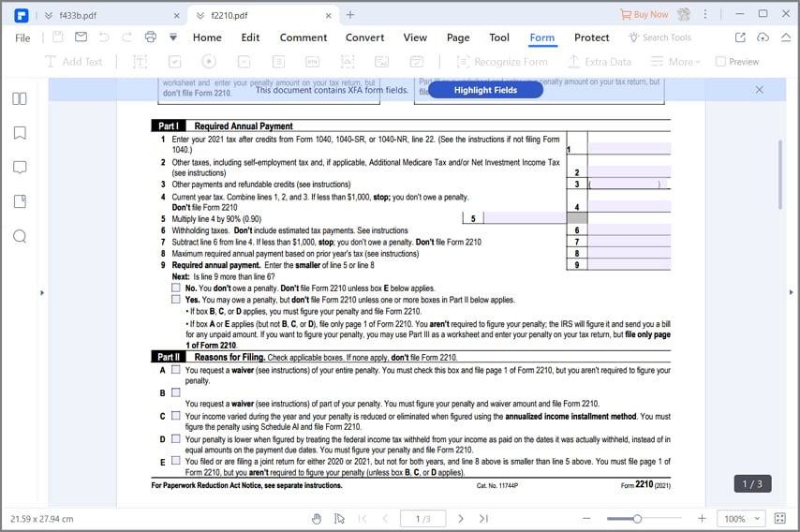Check the 'Yes. You may owe a penalty' box
800x532 pixels.
(x=176, y=299)
